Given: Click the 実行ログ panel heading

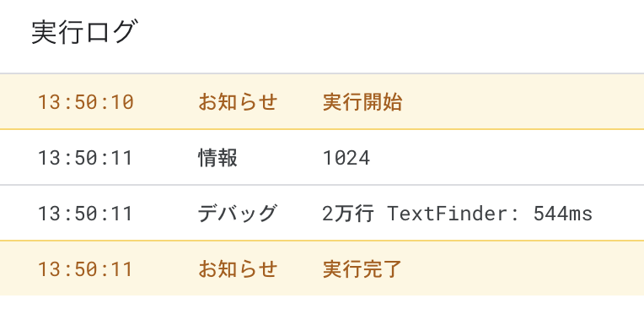Looking at the screenshot, I should (83, 33).
